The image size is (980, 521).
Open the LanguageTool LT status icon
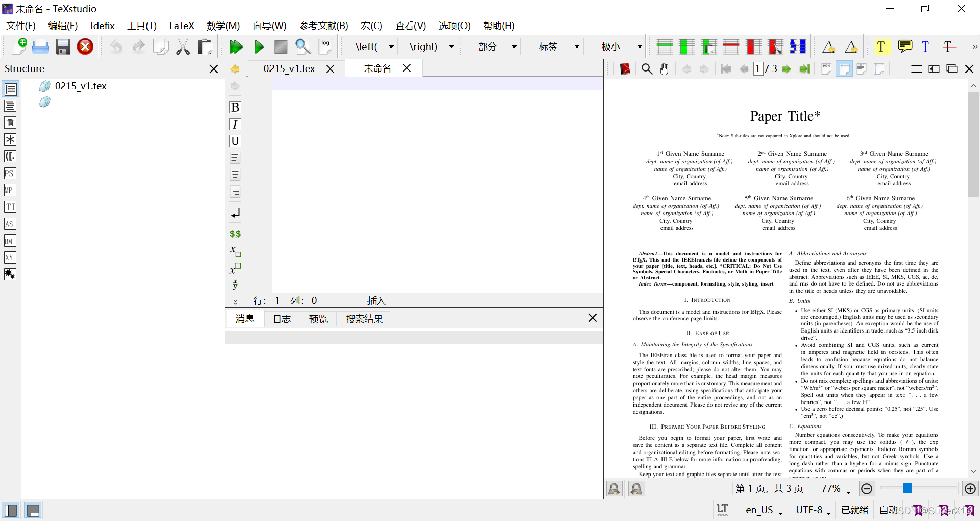tap(722, 510)
